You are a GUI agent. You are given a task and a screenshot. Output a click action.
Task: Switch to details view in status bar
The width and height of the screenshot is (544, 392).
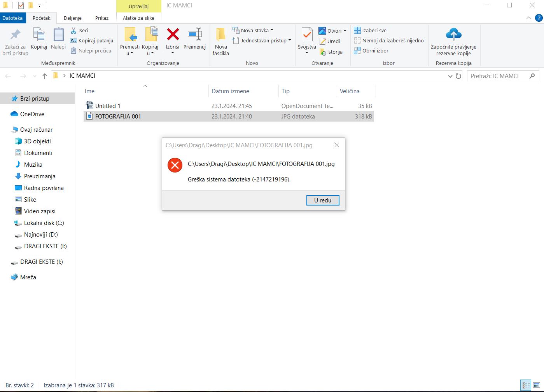point(526,385)
